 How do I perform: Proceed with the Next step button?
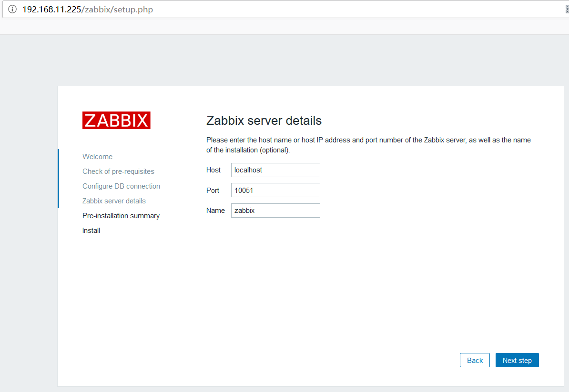tap(517, 360)
